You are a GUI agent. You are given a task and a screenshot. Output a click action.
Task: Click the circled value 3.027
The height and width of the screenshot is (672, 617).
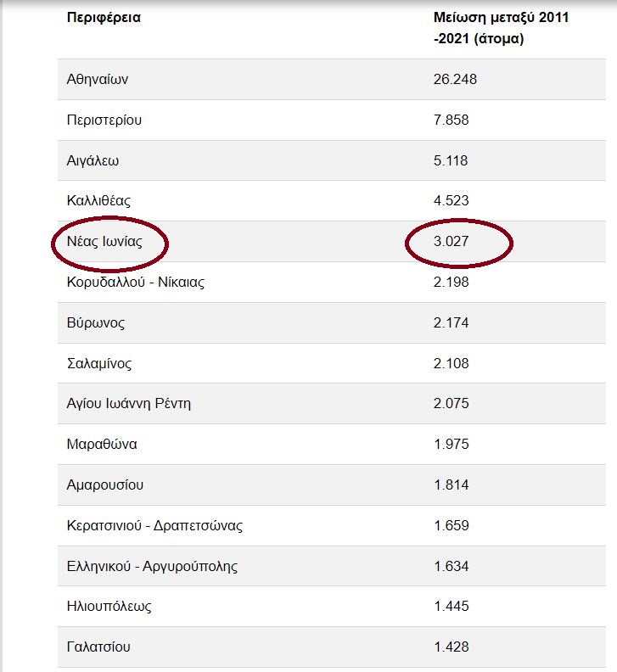pyautogui.click(x=451, y=241)
